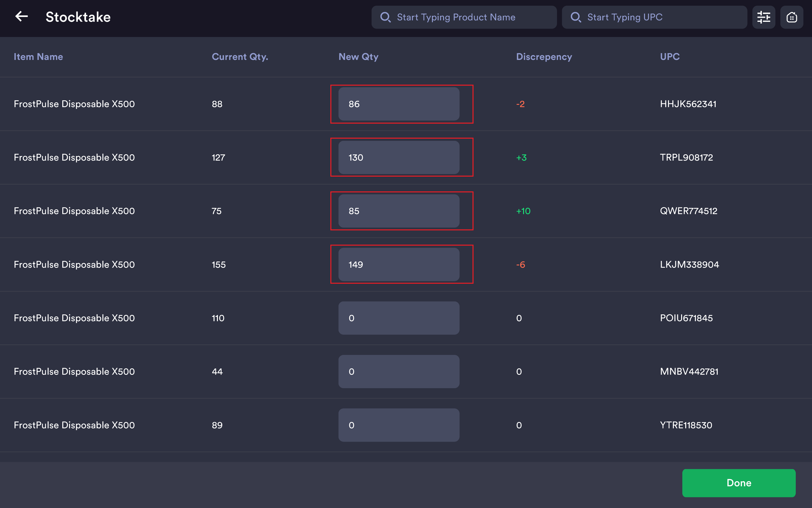The height and width of the screenshot is (508, 812).
Task: Click the Stocktake page title
Action: (78, 17)
